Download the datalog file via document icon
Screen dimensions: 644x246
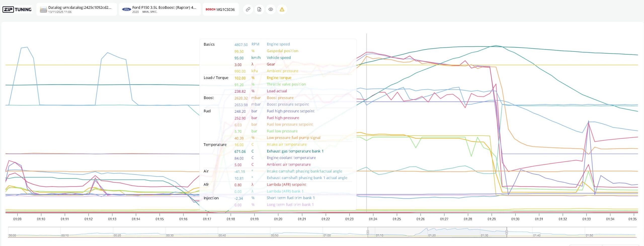point(259,10)
